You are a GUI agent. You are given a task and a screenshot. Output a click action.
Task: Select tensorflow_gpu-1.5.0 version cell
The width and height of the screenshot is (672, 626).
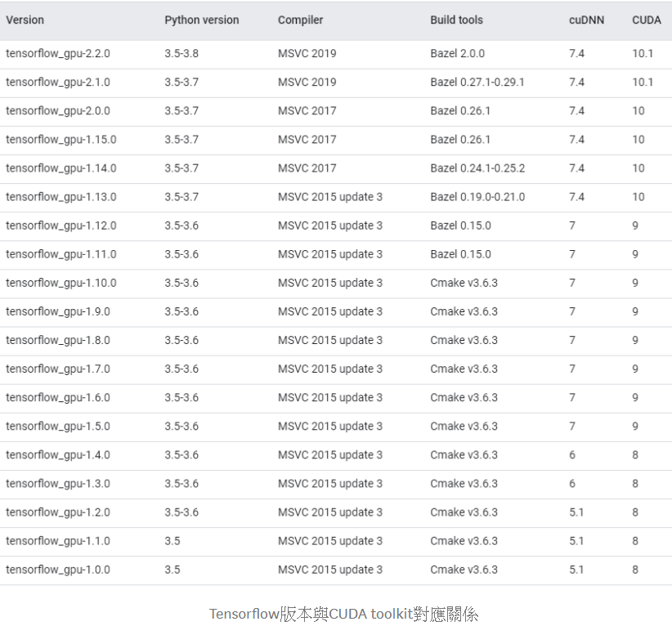[x=58, y=427]
